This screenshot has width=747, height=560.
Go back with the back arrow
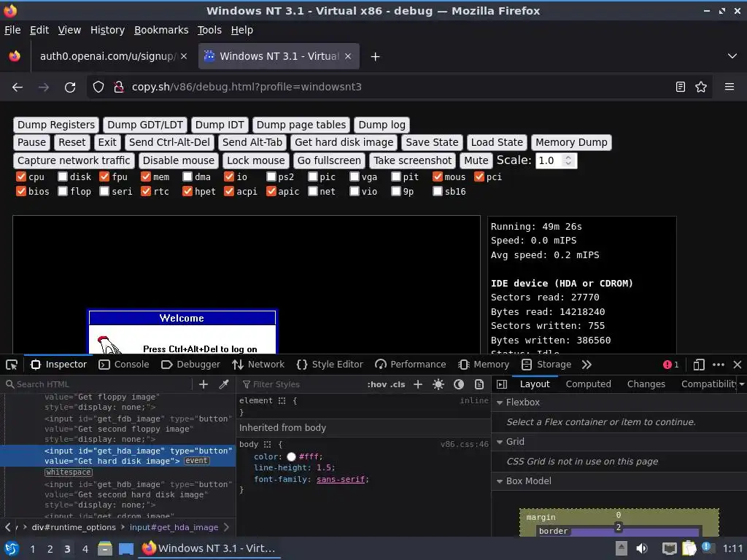(x=18, y=87)
